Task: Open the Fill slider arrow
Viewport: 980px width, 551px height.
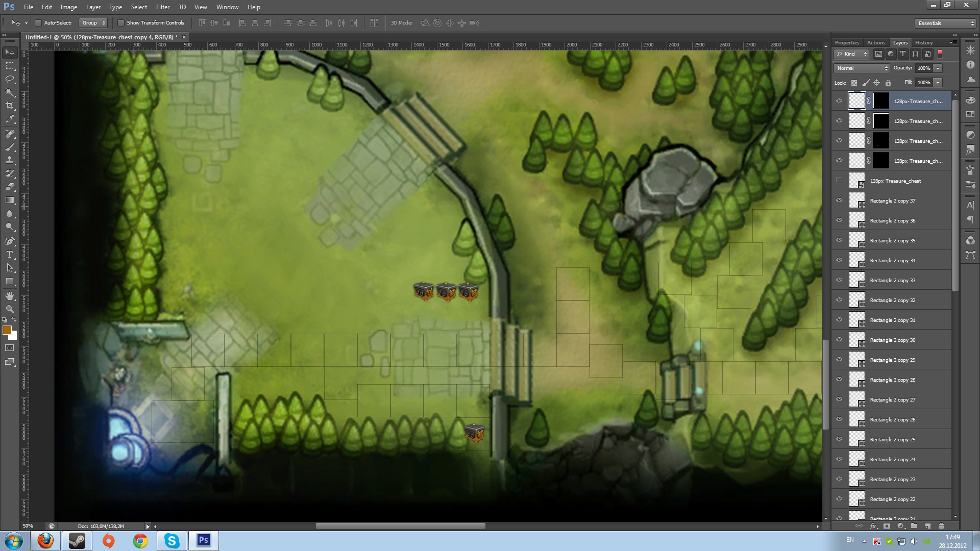Action: [938, 83]
